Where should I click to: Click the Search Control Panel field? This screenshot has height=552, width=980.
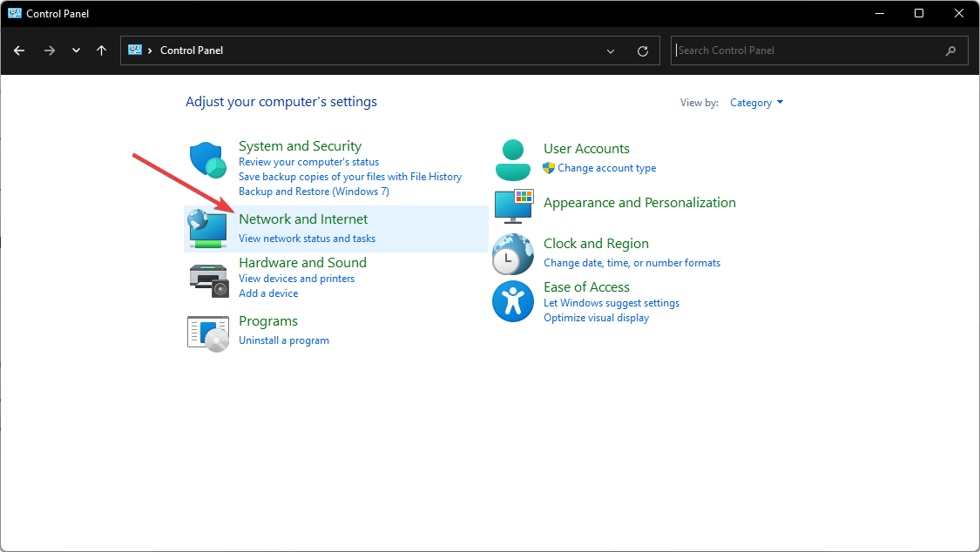(808, 50)
